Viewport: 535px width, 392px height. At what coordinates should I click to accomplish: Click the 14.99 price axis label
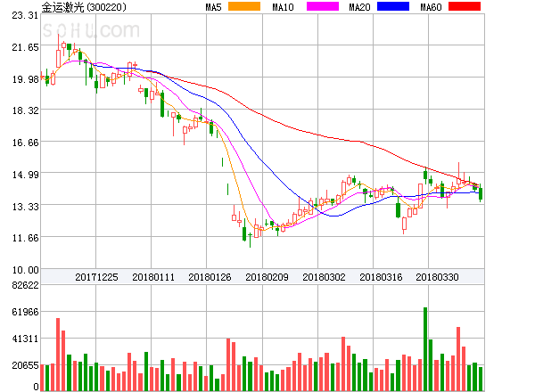tap(25, 175)
